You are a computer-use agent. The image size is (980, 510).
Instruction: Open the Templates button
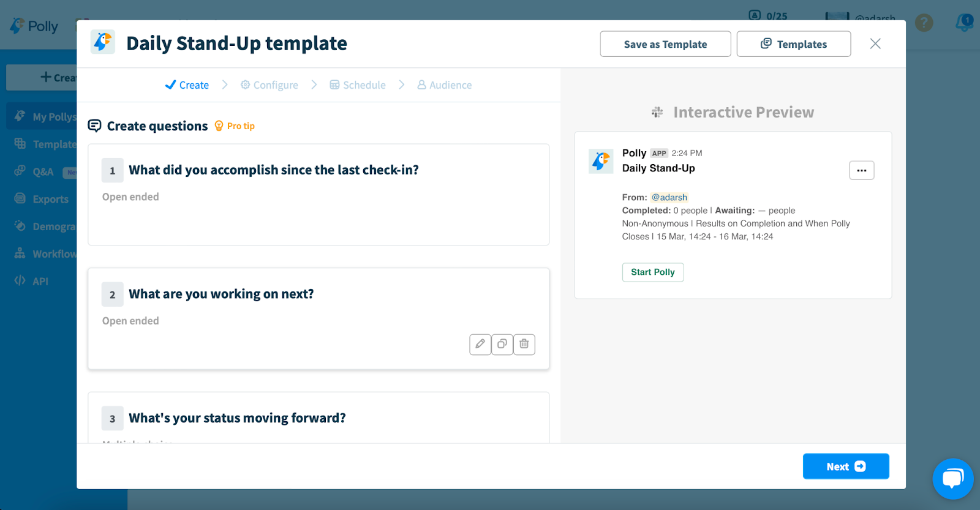pyautogui.click(x=794, y=44)
